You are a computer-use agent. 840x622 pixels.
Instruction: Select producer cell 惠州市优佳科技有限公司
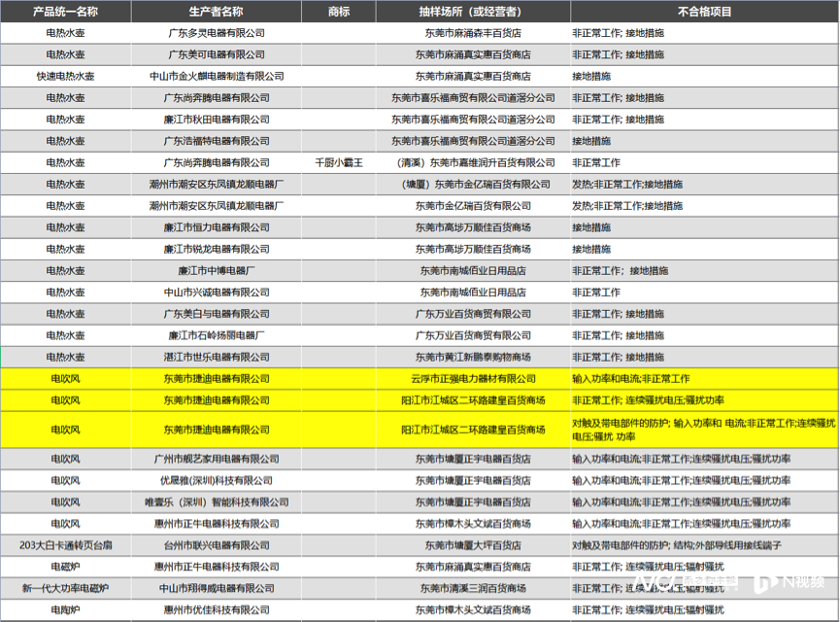point(217,610)
